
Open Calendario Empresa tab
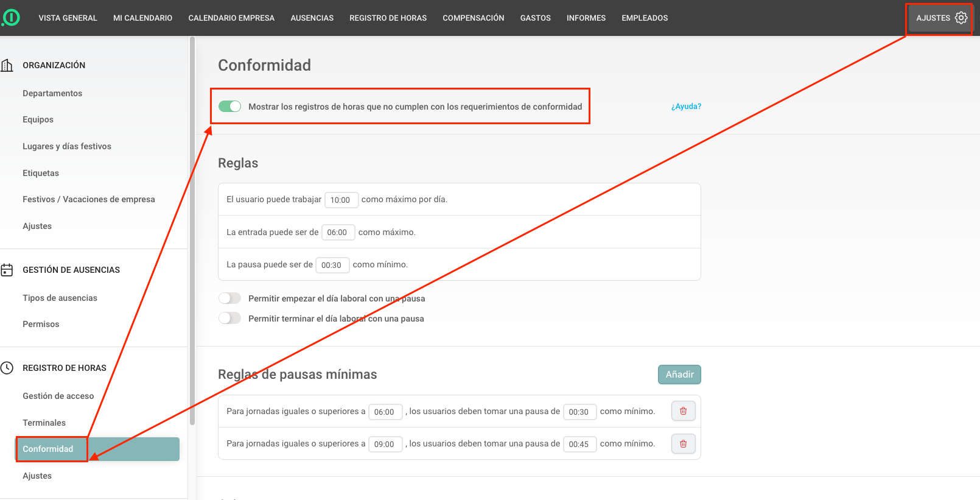click(231, 18)
